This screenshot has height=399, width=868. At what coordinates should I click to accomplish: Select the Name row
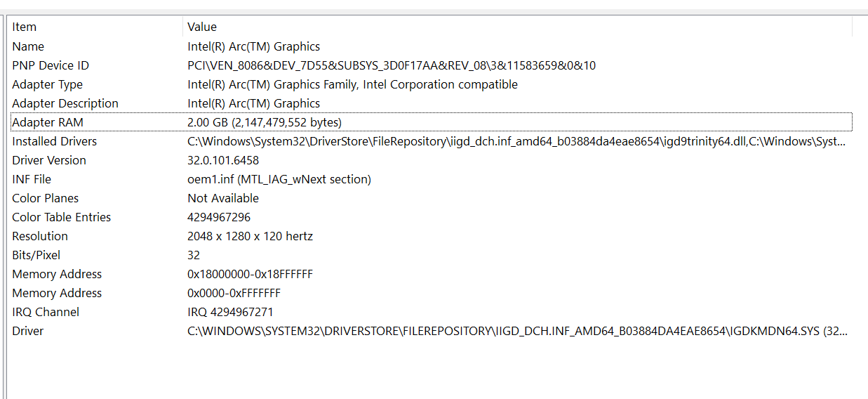[x=28, y=46]
